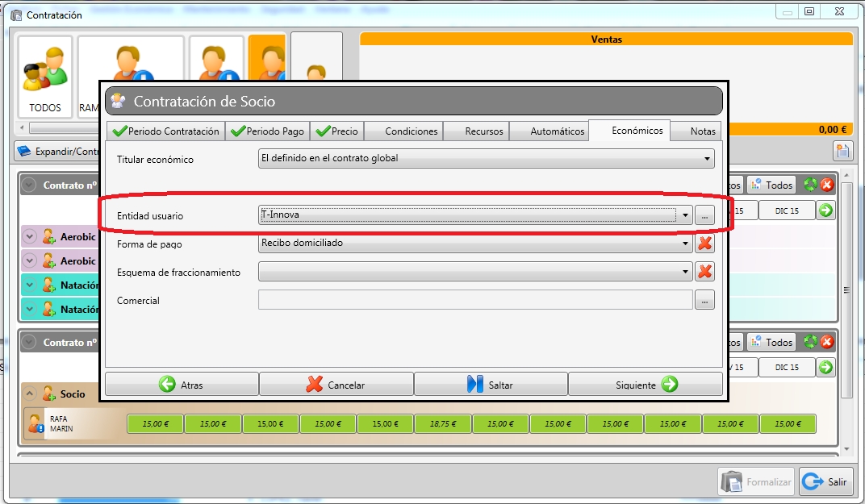The image size is (865, 504).
Task: Click DIC 15 in the second contract
Action: (787, 367)
